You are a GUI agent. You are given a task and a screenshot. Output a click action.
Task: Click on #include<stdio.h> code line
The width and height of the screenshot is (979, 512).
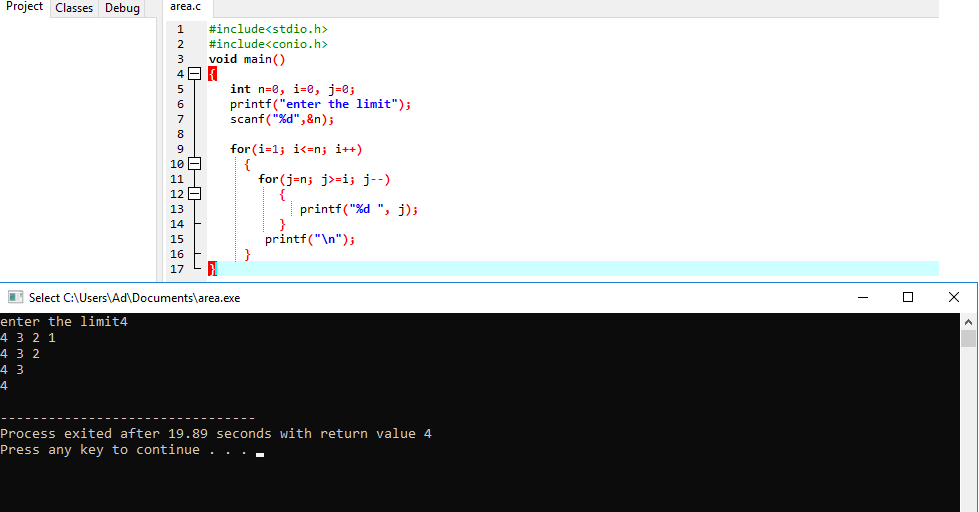[268, 29]
